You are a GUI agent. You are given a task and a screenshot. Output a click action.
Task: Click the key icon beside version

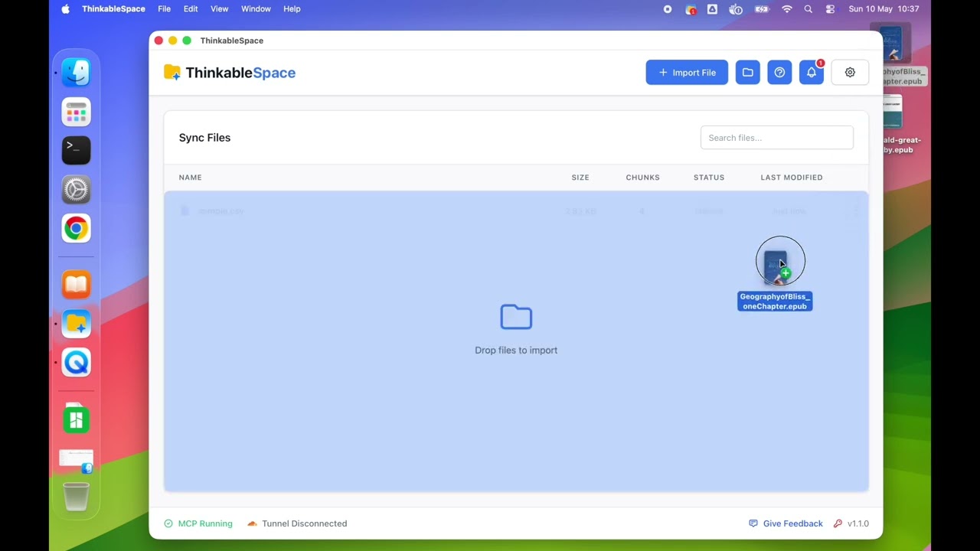tap(838, 523)
